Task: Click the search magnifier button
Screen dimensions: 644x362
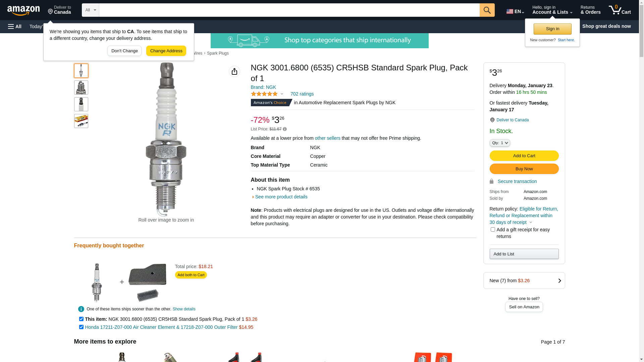Action: pyautogui.click(x=487, y=10)
